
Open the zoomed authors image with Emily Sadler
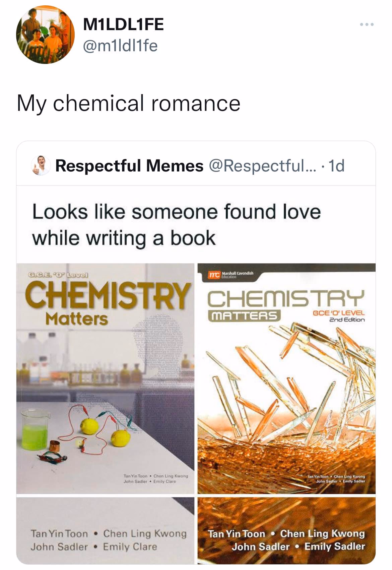286,530
